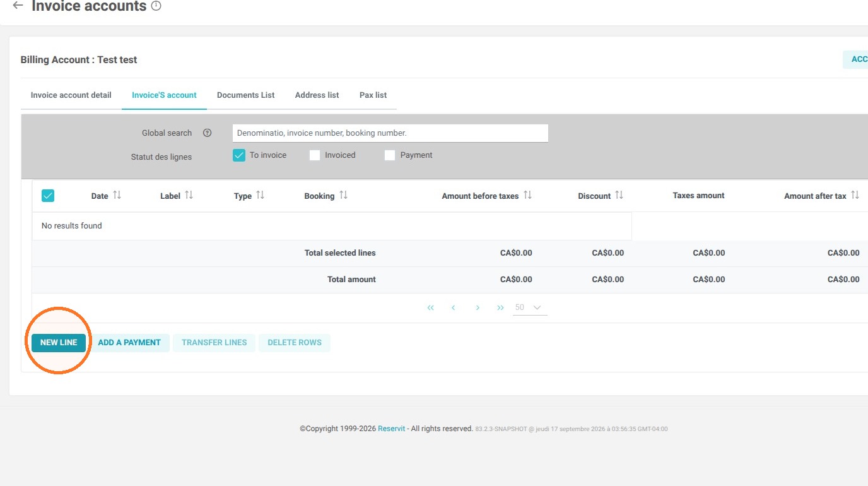Sort table by Date column arrows
Image resolution: width=868 pixels, height=486 pixels.
click(117, 196)
